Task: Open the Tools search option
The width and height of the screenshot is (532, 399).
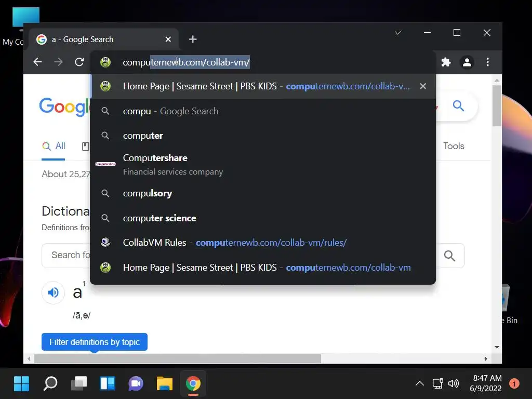Action: (x=454, y=146)
